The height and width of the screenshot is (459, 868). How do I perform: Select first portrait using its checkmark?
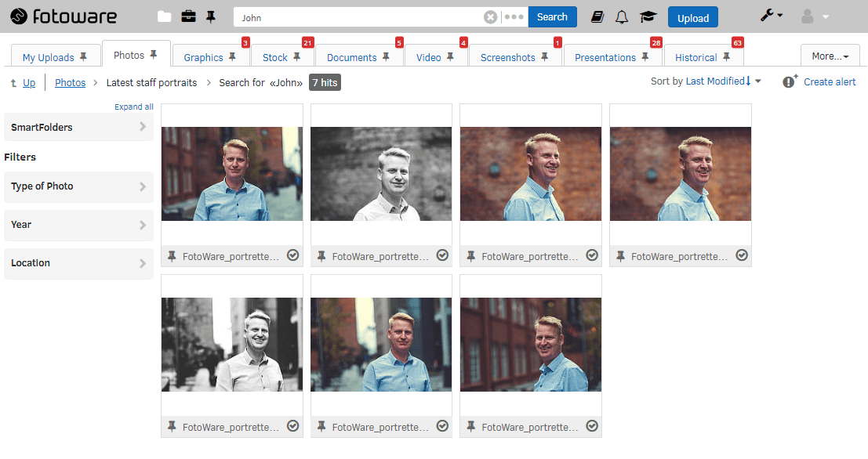pos(293,255)
